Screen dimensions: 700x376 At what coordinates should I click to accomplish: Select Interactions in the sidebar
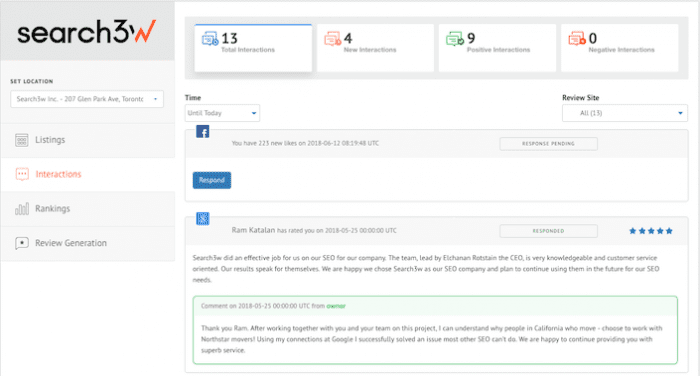coord(88,174)
